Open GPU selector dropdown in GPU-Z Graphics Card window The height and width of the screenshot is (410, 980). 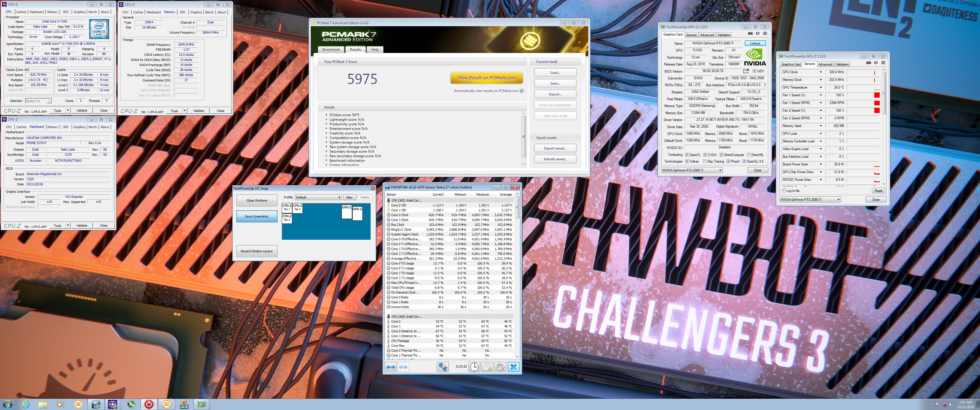point(692,170)
